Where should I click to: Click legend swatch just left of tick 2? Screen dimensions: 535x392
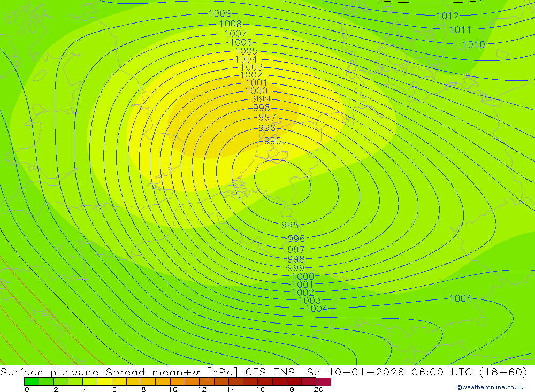(x=46, y=381)
